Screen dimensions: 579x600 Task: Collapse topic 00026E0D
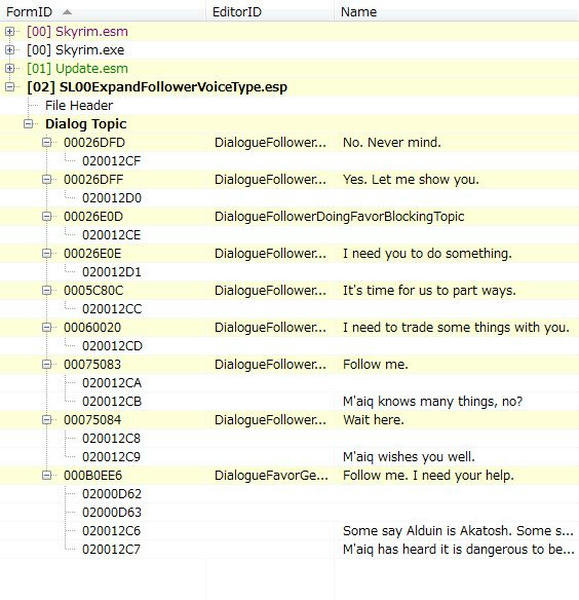pyautogui.click(x=47, y=216)
